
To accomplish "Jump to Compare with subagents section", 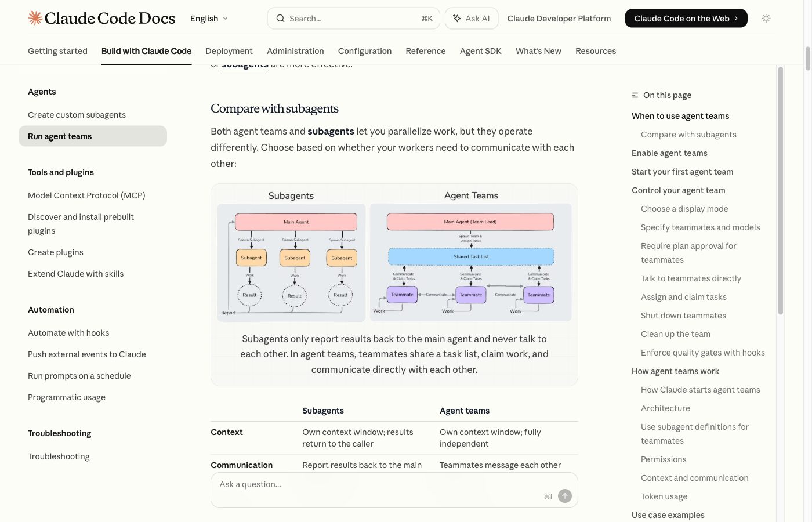I will tap(688, 135).
